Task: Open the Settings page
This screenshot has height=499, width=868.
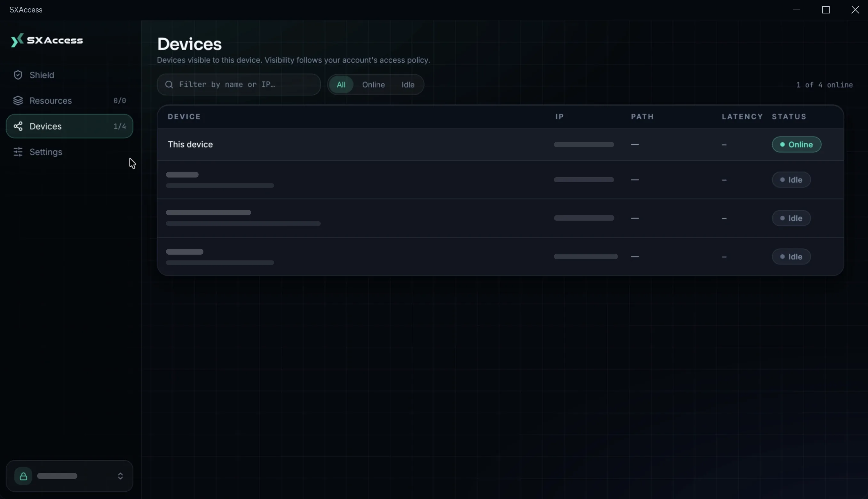Action: [x=69, y=152]
